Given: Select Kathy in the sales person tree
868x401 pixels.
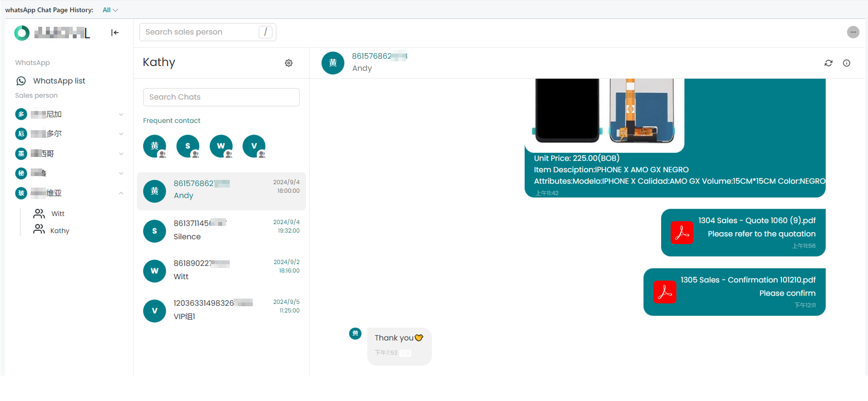Looking at the screenshot, I should (59, 231).
